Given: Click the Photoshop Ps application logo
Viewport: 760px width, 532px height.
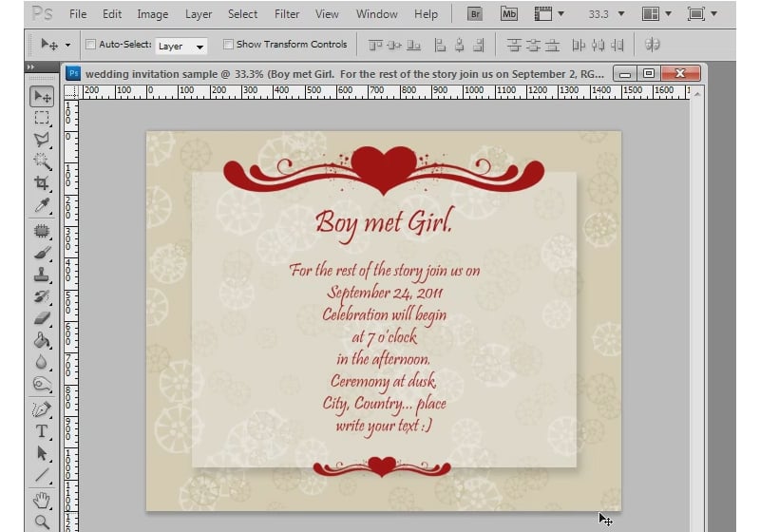Looking at the screenshot, I should (x=42, y=13).
